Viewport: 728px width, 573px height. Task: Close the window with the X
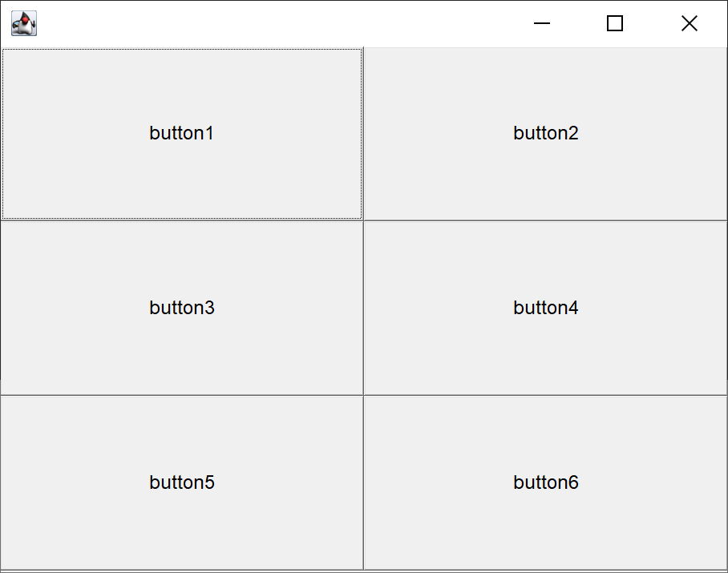click(689, 24)
